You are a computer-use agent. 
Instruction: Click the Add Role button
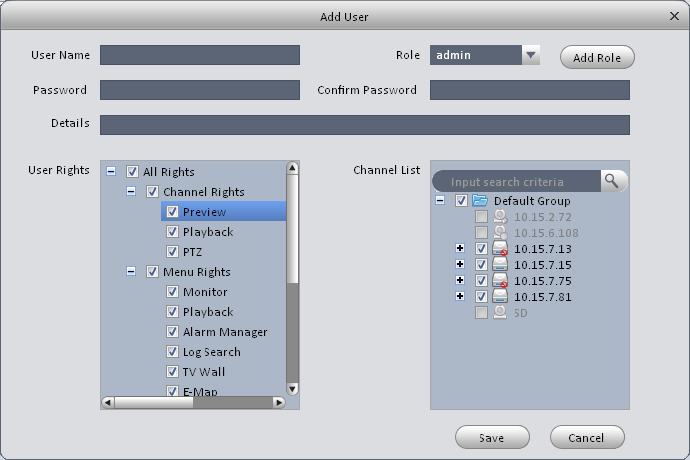tap(597, 57)
